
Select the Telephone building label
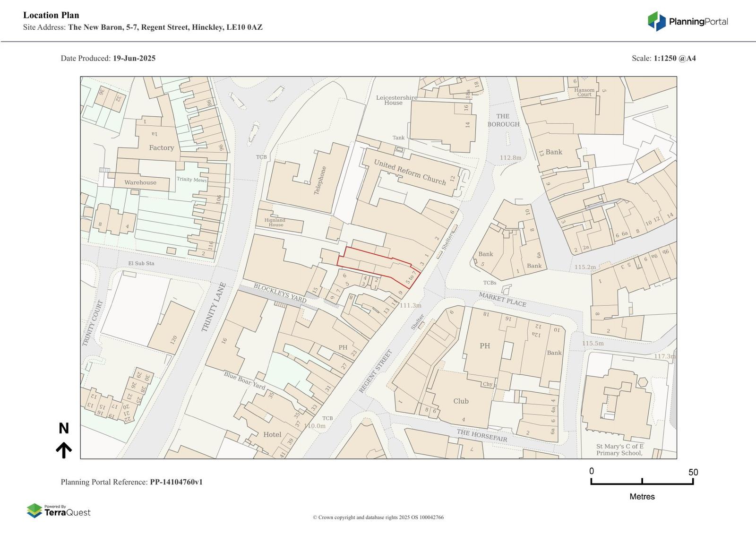coord(321,181)
